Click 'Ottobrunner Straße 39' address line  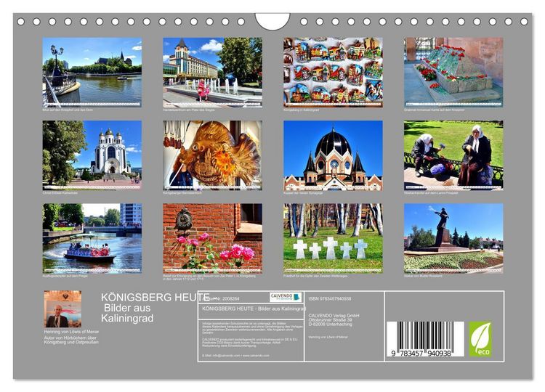click(330, 320)
